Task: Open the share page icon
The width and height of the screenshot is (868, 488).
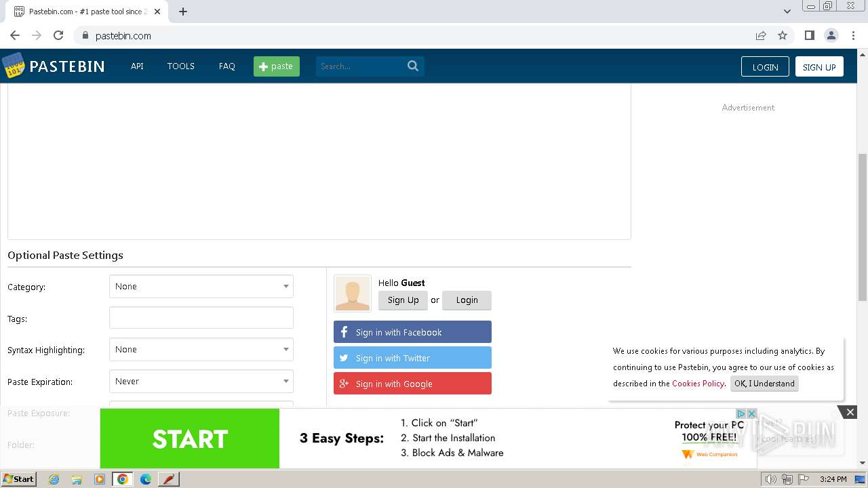Action: click(x=761, y=35)
